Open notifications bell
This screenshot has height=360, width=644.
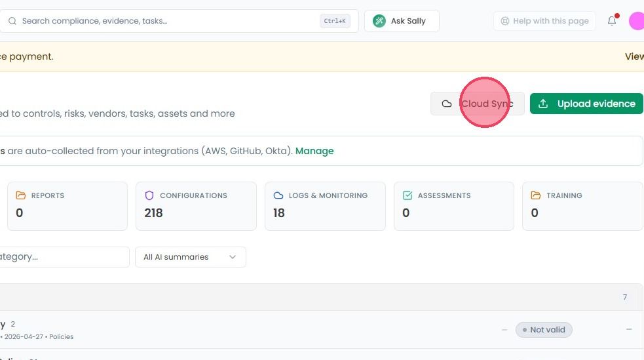(x=612, y=21)
